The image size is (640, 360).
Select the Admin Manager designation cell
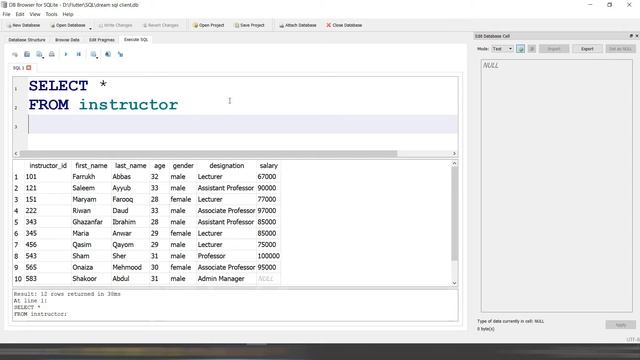point(227,279)
